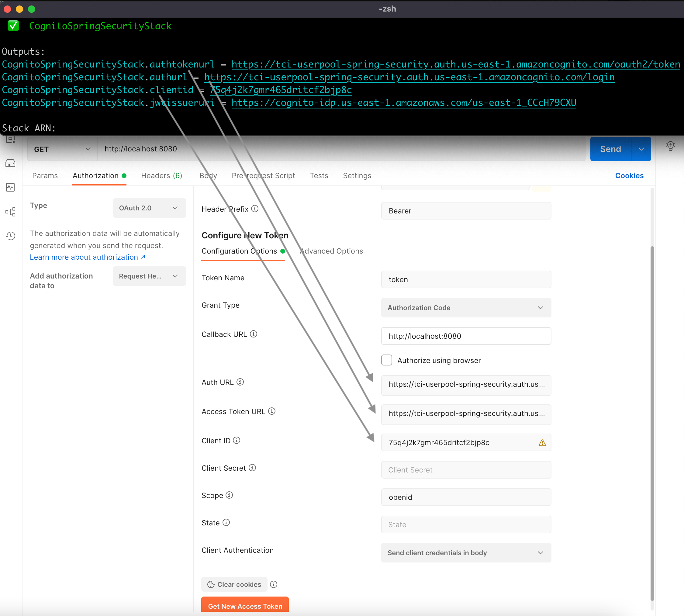This screenshot has width=684, height=616.
Task: Open the Mock Servers panel in the sidebar
Action: pyautogui.click(x=11, y=163)
